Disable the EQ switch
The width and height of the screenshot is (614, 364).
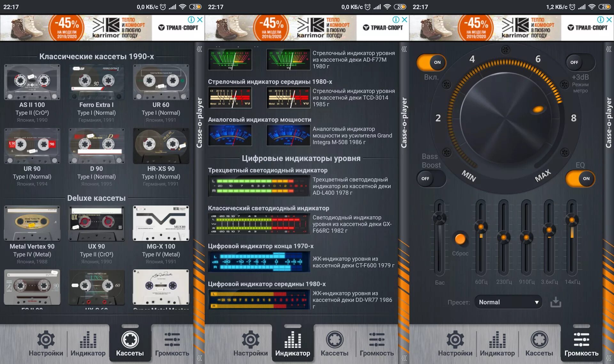580,178
